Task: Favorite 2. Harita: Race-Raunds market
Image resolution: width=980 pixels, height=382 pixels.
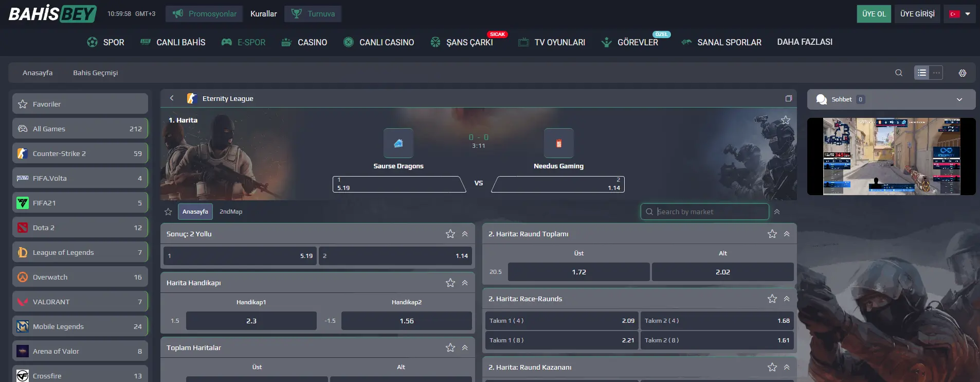Action: (772, 299)
